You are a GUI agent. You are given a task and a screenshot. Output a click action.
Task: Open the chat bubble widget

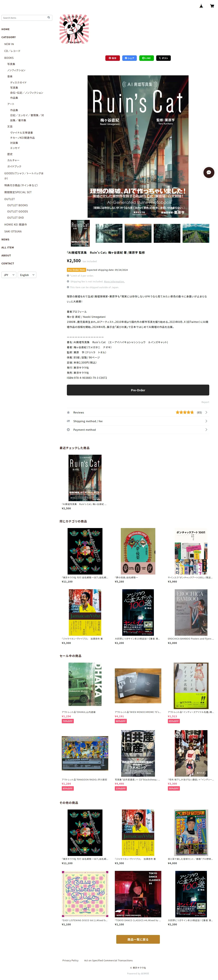[209, 172]
